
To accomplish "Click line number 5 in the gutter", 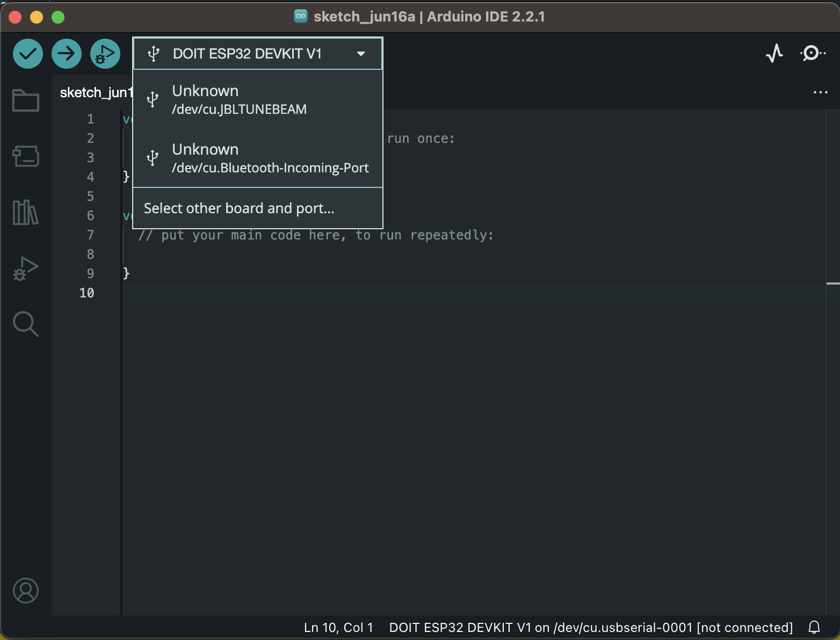I will (90, 197).
